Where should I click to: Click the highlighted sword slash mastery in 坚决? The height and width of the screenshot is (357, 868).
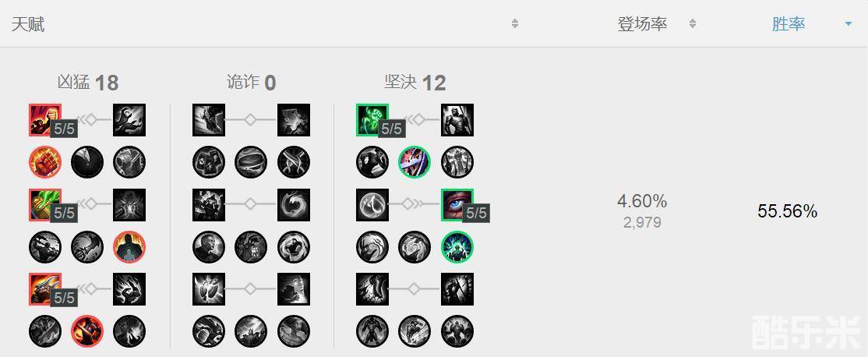(415, 162)
